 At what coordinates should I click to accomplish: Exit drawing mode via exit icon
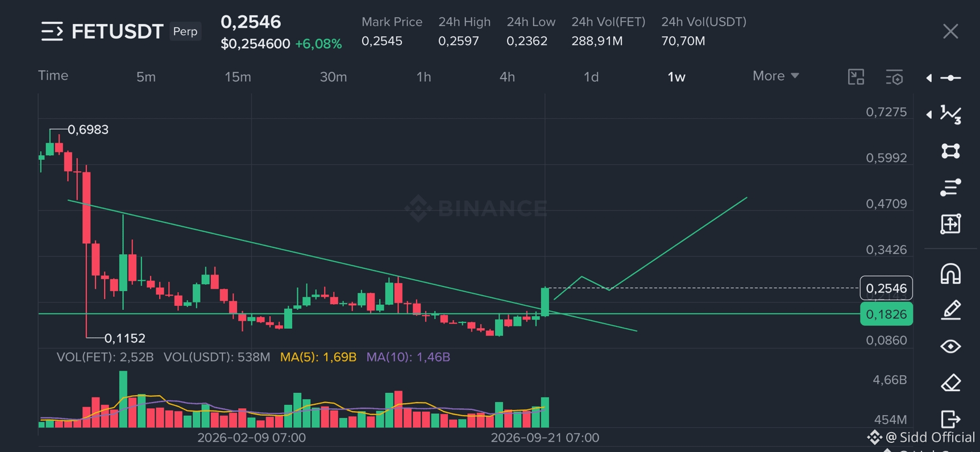[x=950, y=419]
